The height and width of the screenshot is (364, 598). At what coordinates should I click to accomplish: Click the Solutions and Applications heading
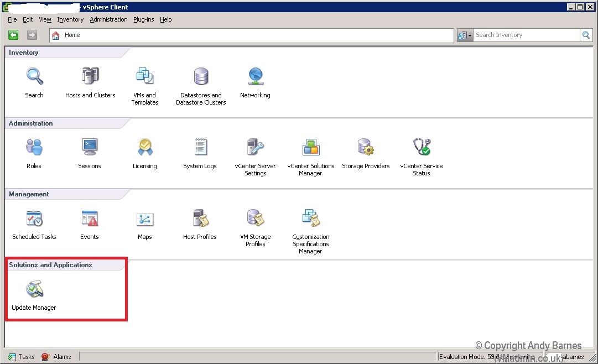coord(50,265)
